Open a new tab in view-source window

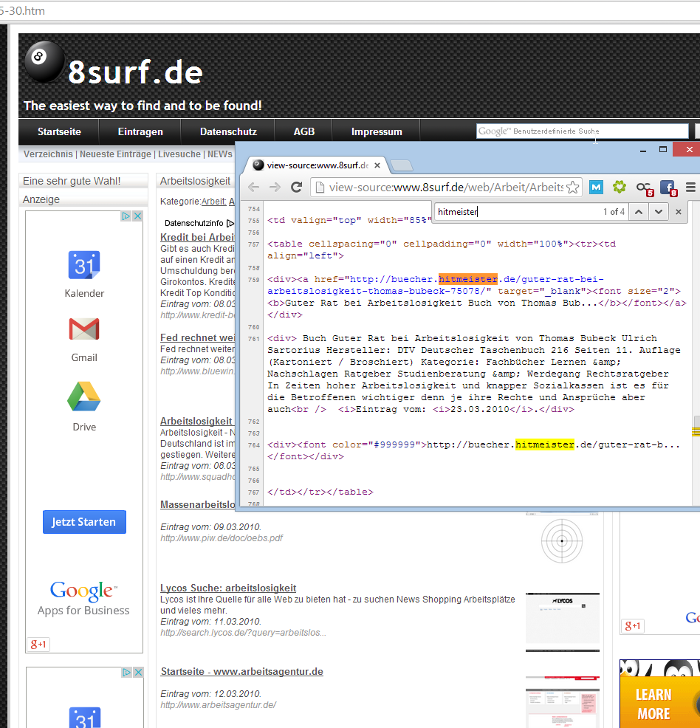(x=401, y=165)
